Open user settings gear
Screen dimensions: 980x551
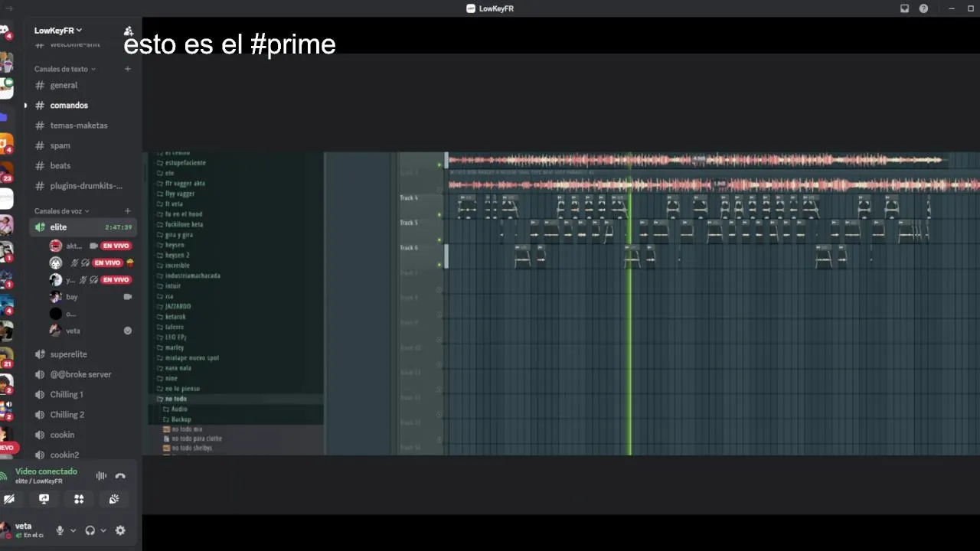click(120, 530)
